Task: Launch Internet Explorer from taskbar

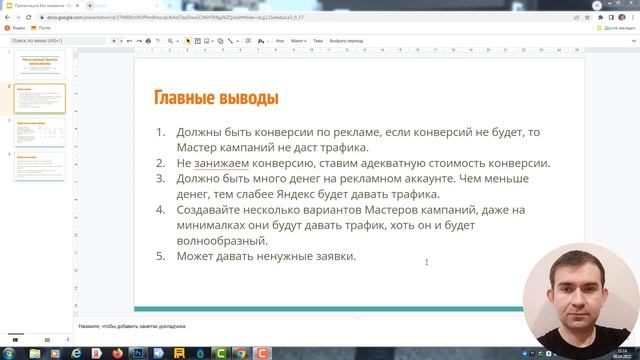Action: coord(76,353)
